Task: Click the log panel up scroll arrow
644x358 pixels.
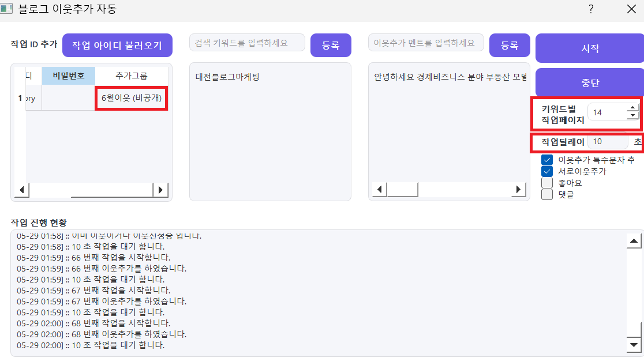Action: point(634,241)
